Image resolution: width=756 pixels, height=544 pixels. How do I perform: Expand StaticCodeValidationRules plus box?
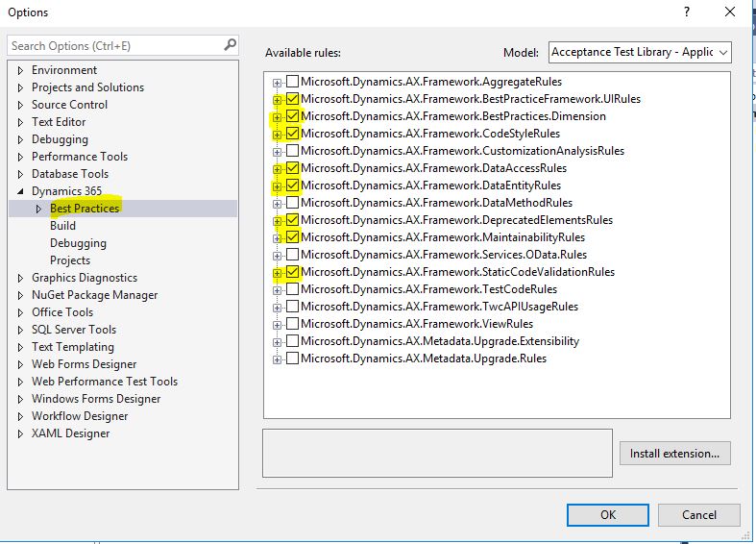point(277,273)
